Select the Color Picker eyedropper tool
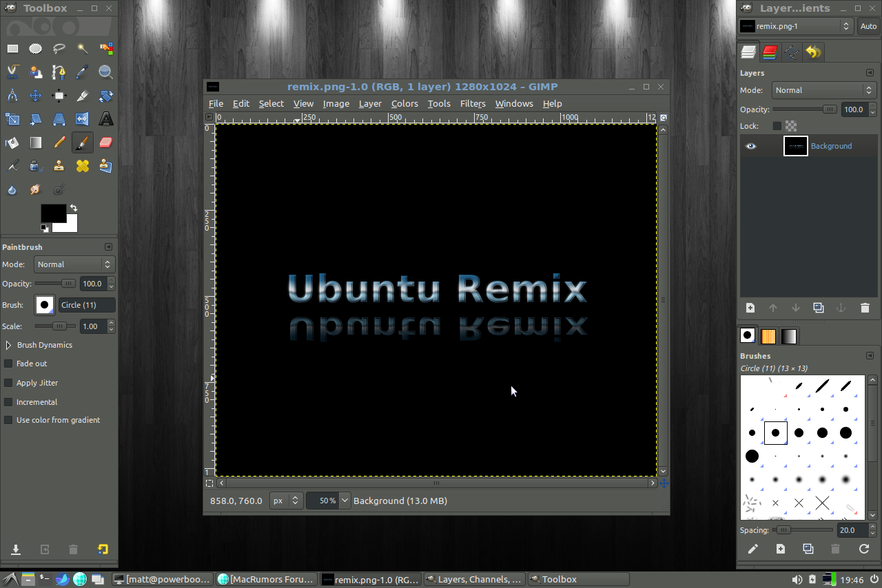 coord(83,72)
